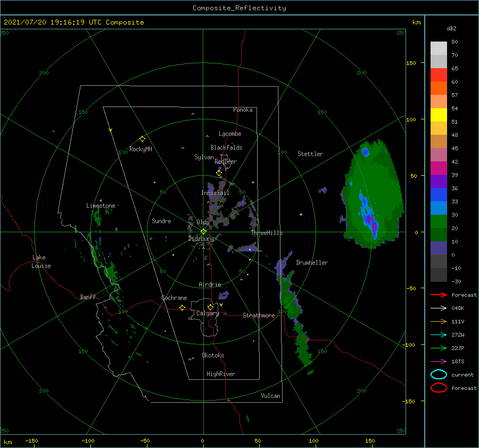Click the white 04DK arrow legend icon
Image resolution: width=479 pixels, height=448 pixels.
point(439,308)
